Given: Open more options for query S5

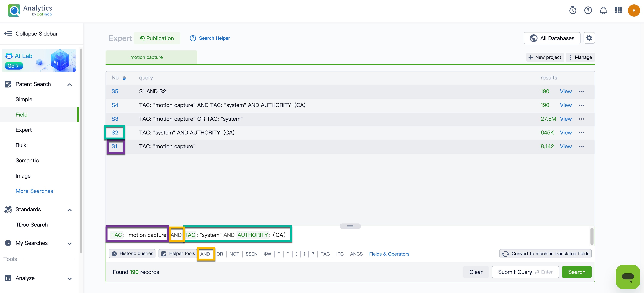Looking at the screenshot, I should tap(581, 91).
